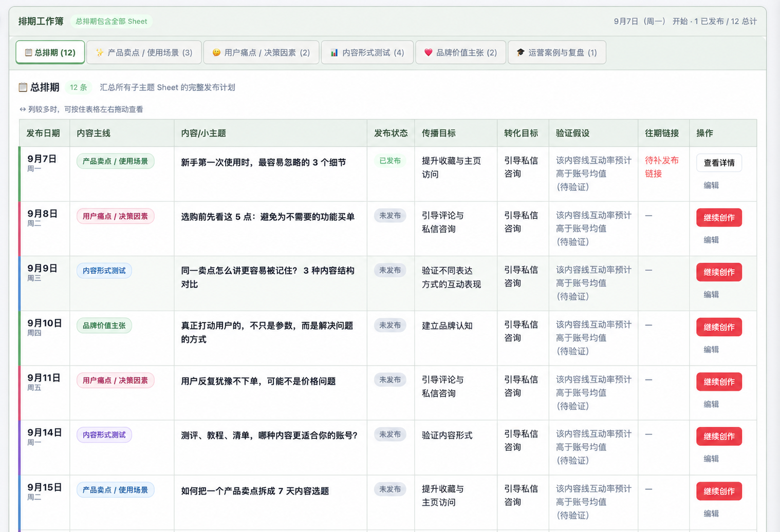Click the 总排期包含全部 Sheet label
The image size is (780, 532).
112,22
